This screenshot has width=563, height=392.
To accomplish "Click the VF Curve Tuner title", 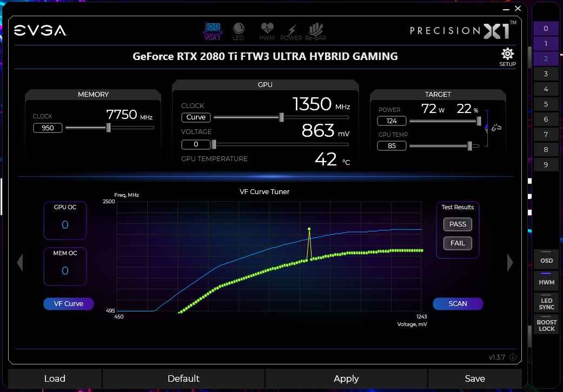I will tap(264, 192).
